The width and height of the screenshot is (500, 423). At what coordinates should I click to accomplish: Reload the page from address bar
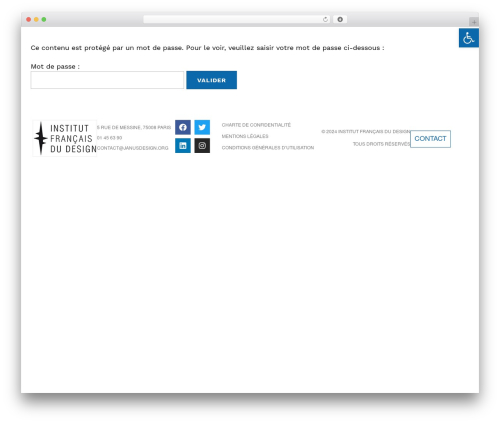click(325, 20)
